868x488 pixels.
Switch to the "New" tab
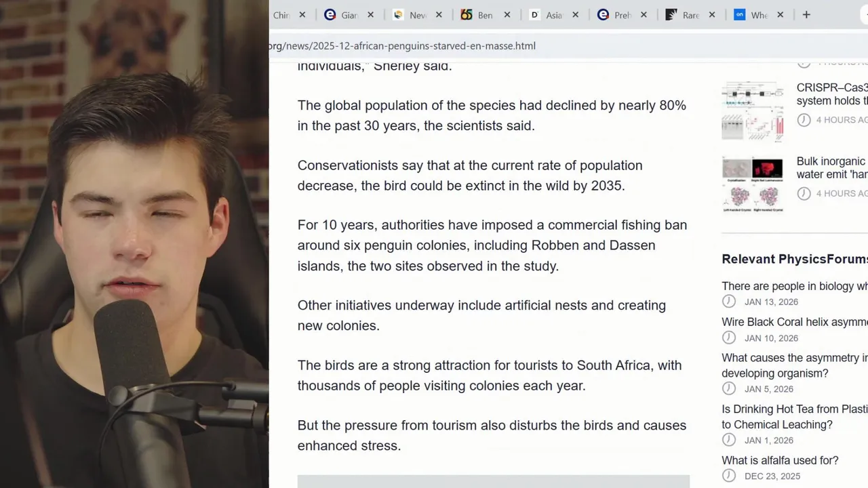[x=416, y=15]
